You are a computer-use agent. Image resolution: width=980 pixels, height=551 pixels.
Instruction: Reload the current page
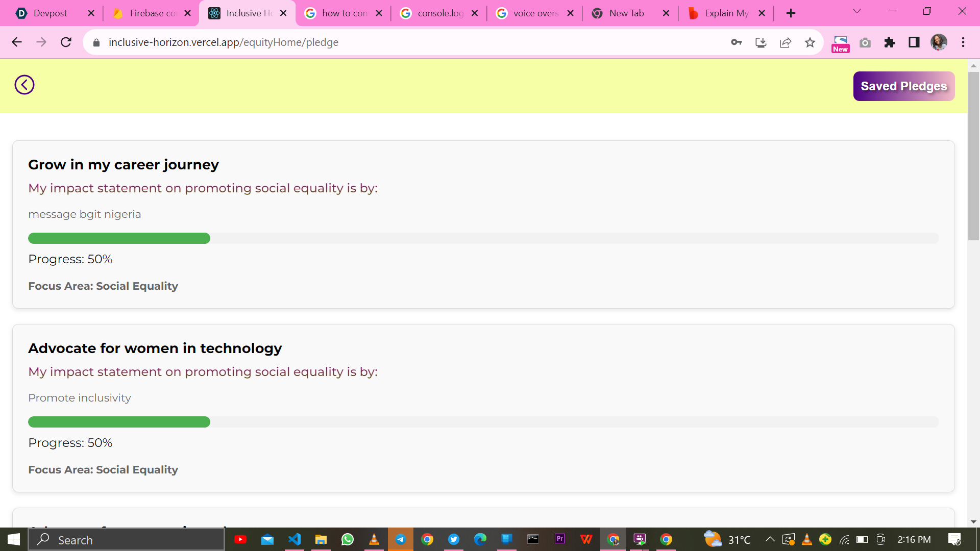coord(66,42)
